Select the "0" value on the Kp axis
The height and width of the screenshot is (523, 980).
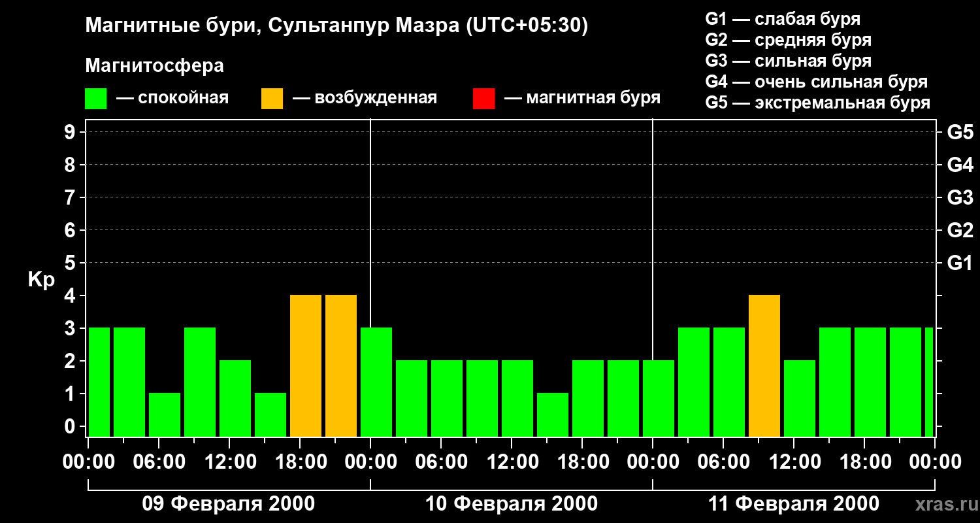coord(71,426)
